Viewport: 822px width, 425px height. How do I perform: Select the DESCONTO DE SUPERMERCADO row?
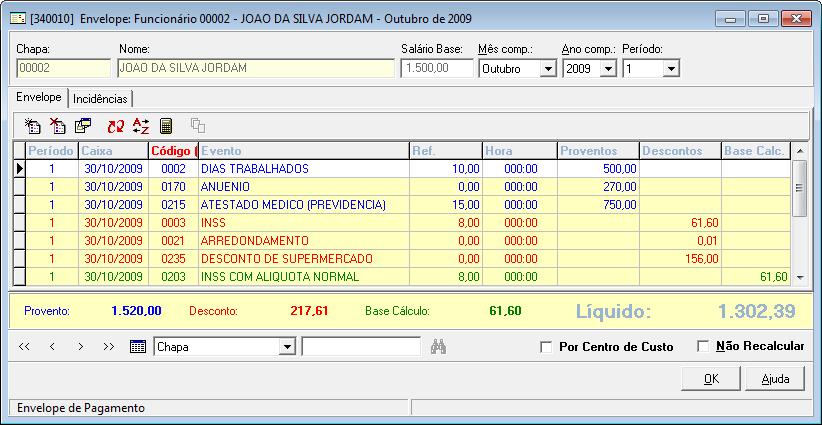click(x=401, y=259)
